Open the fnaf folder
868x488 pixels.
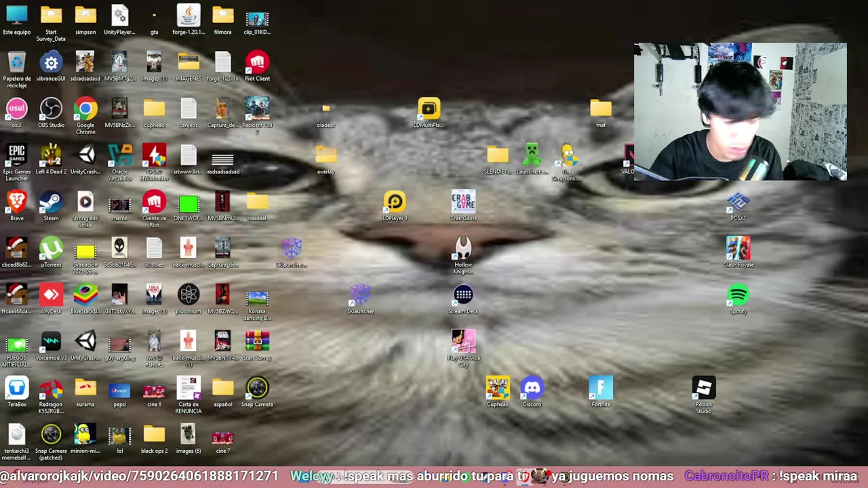pos(601,113)
